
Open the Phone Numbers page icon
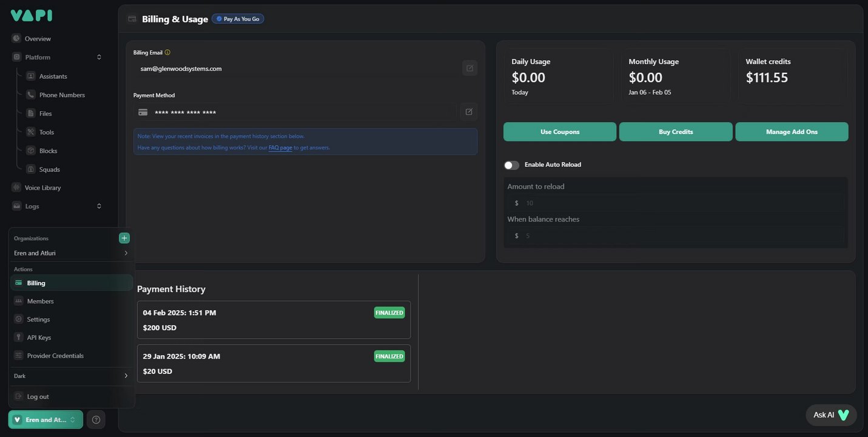(x=31, y=95)
